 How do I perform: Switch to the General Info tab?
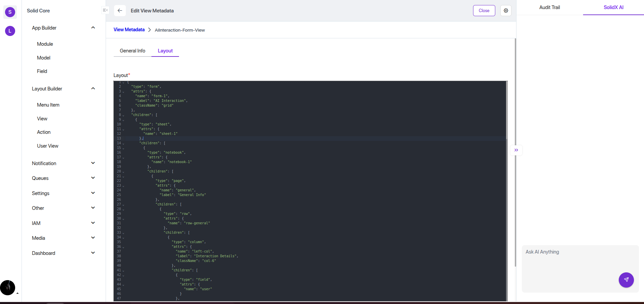[x=132, y=51]
